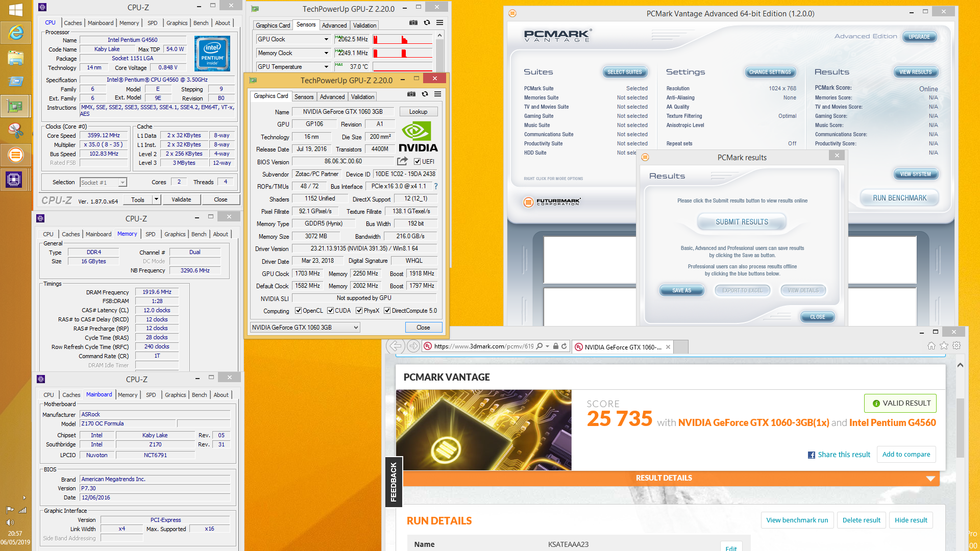Screen dimensions: 980x551
Task: Toggle the UEFI checkbox in GPU-Z
Action: [418, 162]
